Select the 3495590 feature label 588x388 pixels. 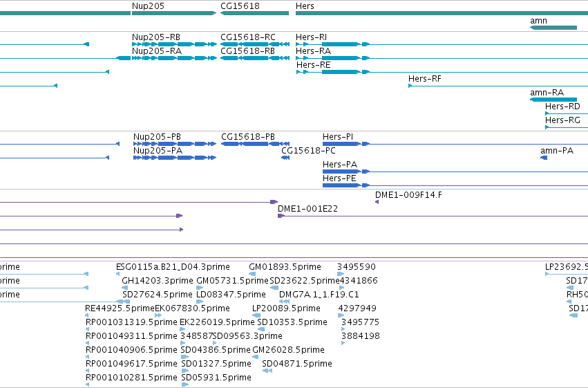(357, 267)
